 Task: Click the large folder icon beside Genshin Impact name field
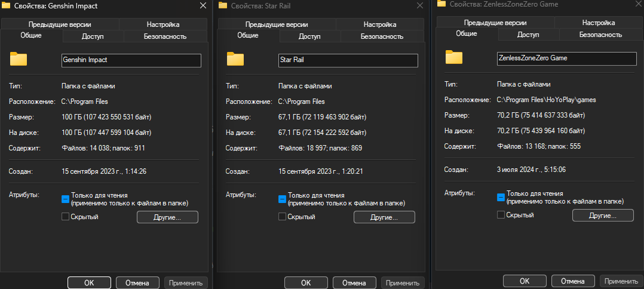tap(19, 59)
